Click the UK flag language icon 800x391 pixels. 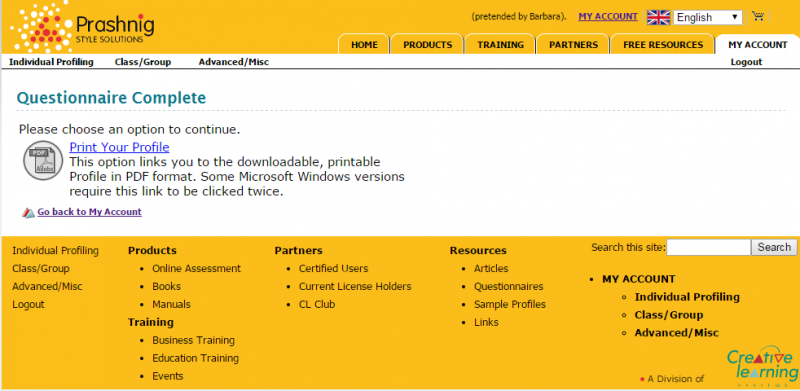pyautogui.click(x=658, y=17)
